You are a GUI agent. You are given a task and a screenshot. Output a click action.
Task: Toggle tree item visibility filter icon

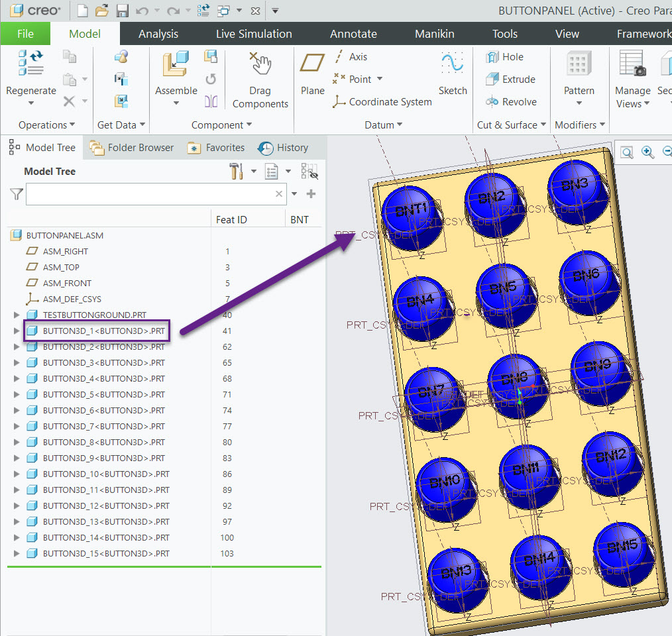[x=310, y=171]
